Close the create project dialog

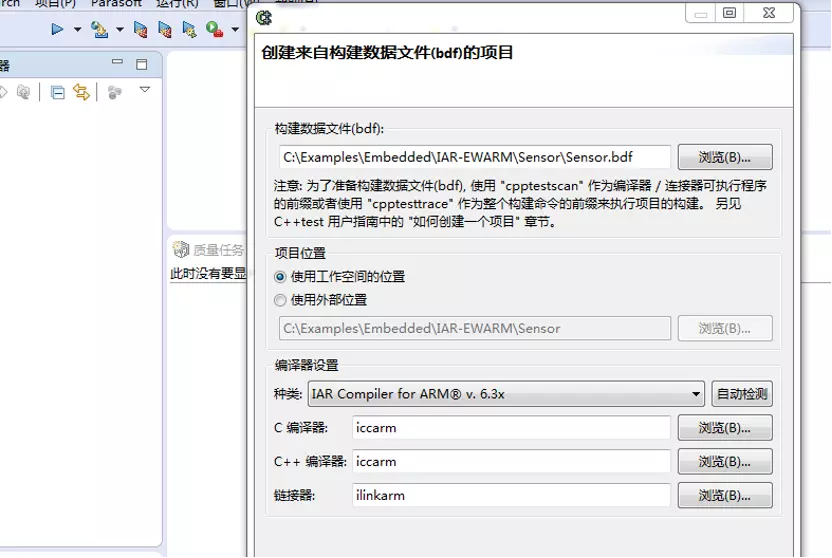pyautogui.click(x=769, y=13)
